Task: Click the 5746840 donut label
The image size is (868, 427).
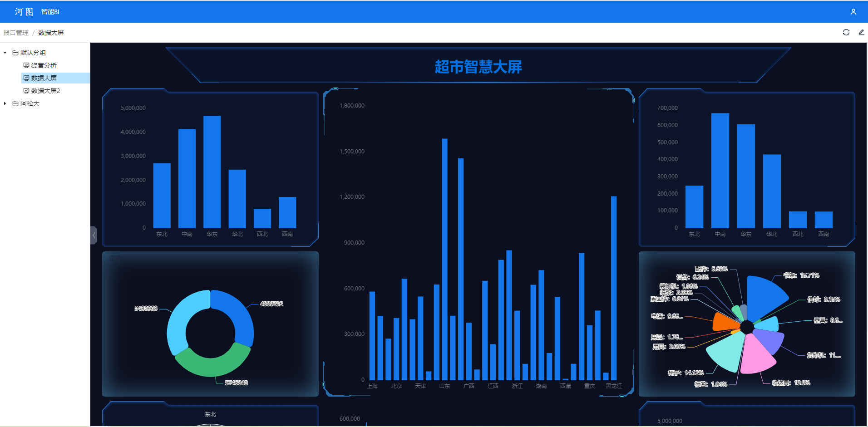Action: coord(237,383)
